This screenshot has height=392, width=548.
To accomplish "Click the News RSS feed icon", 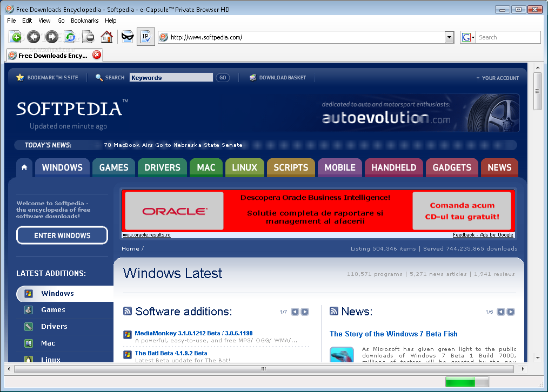I will tap(334, 311).
